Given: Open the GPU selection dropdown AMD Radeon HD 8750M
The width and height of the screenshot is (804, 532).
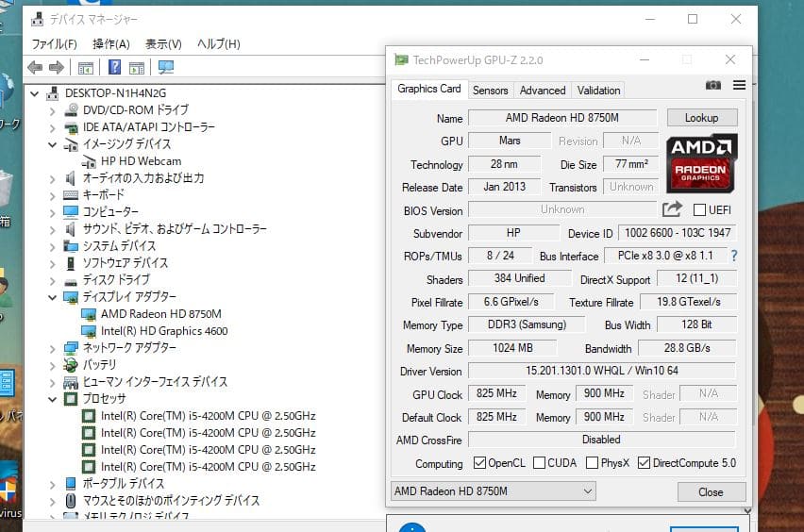Looking at the screenshot, I should (x=494, y=491).
